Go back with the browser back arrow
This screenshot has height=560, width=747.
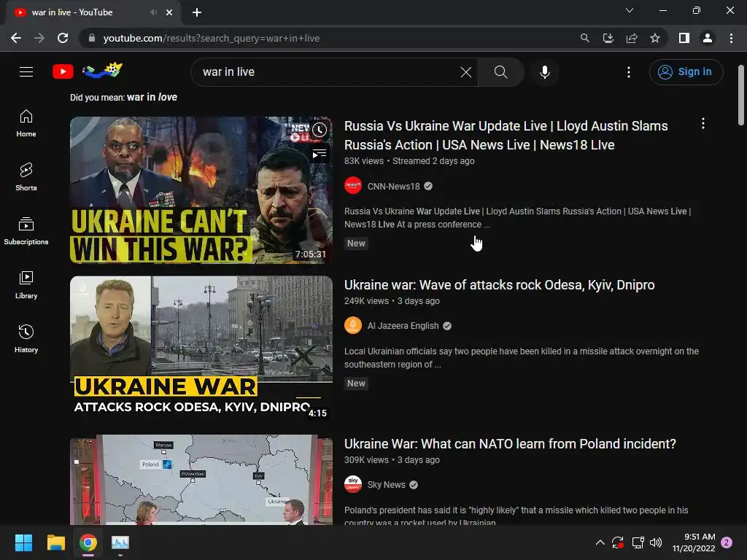click(x=16, y=38)
